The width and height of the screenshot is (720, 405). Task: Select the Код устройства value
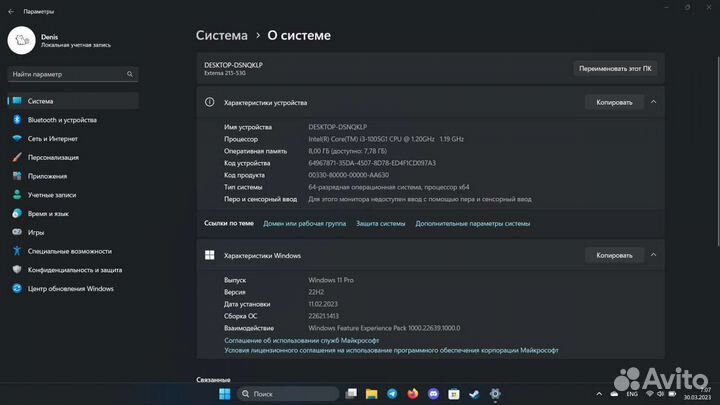tap(372, 163)
